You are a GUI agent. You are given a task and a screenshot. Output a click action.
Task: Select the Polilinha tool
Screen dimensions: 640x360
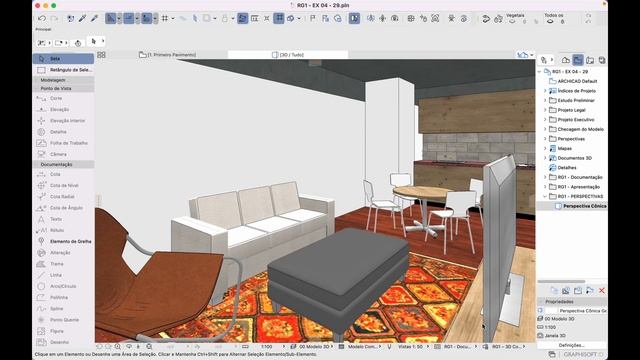pyautogui.click(x=63, y=298)
